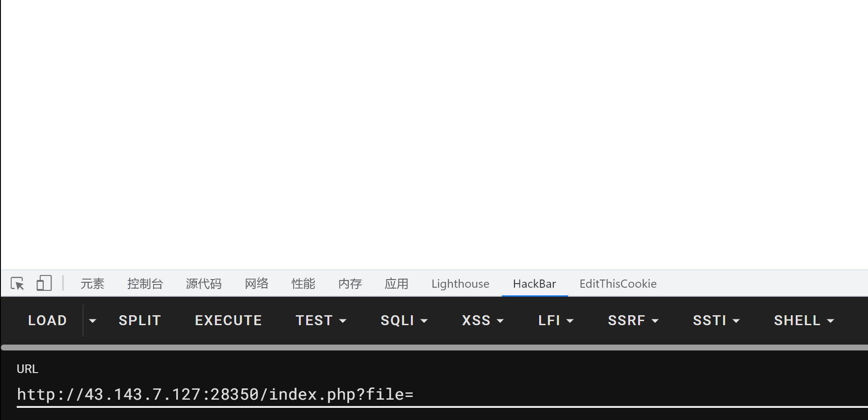Open the XSS dropdown menu

click(483, 320)
